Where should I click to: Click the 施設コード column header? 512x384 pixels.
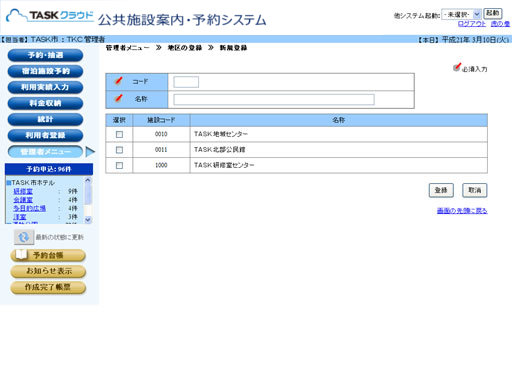click(161, 120)
